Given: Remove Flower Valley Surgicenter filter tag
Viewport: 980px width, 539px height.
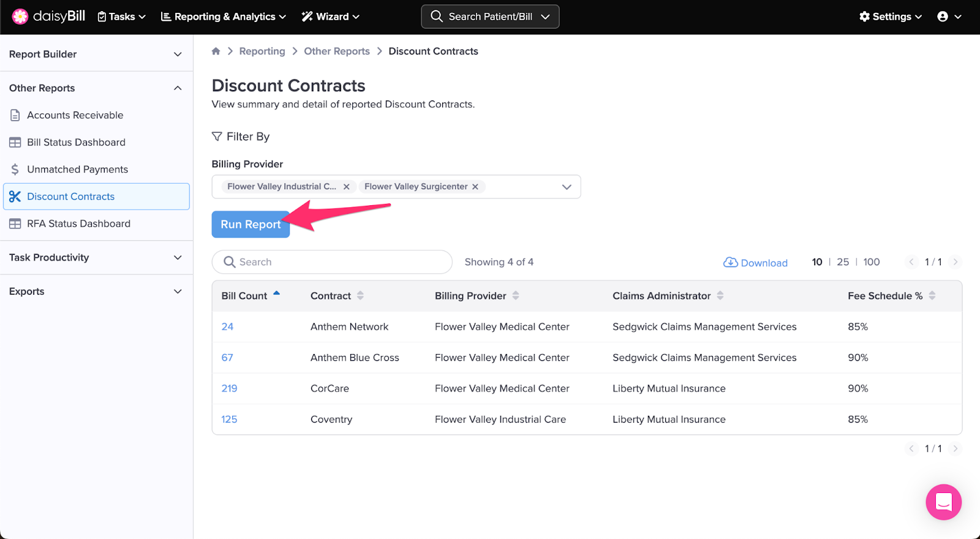Looking at the screenshot, I should [x=475, y=187].
